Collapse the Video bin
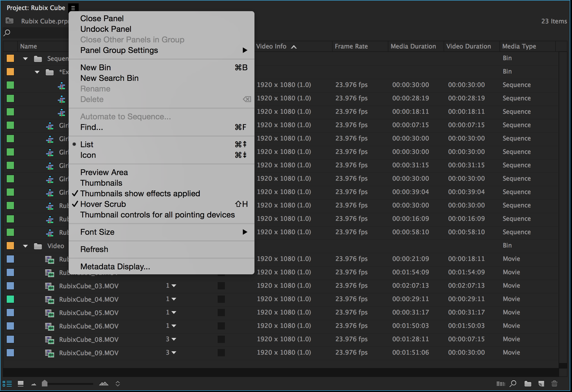Screen dimensions: 572x392 25,246
